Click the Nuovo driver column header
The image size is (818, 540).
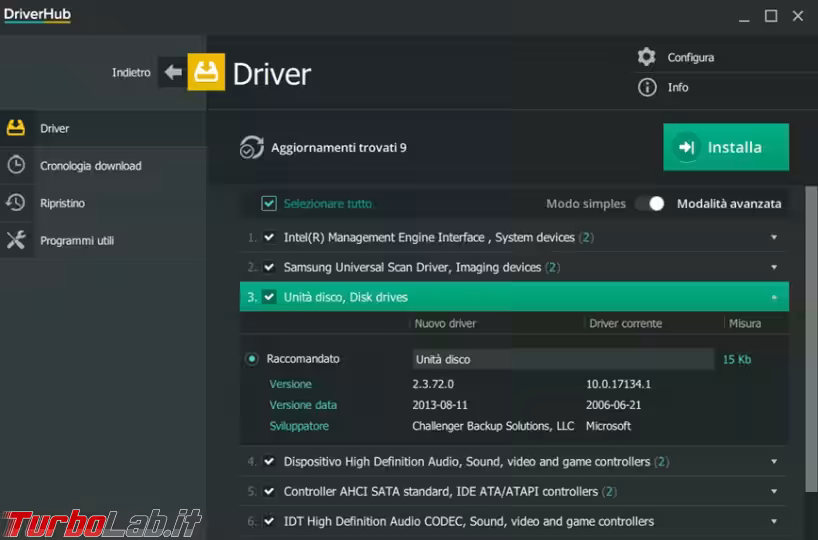point(445,323)
